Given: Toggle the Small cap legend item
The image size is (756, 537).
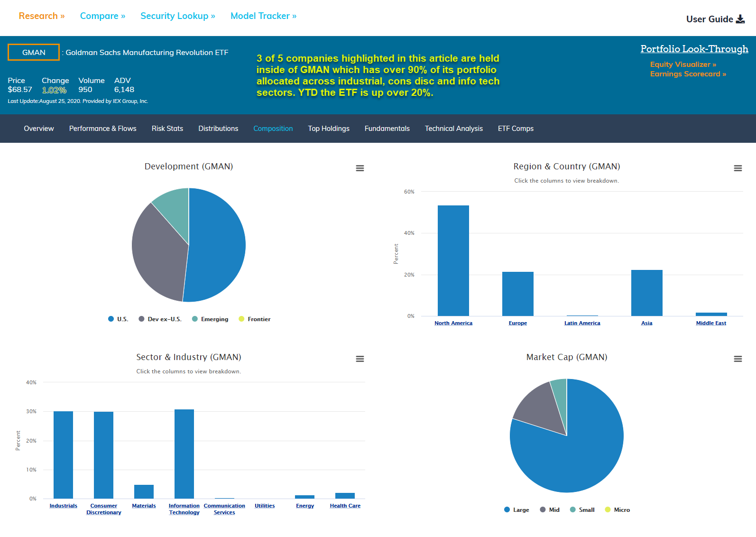Looking at the screenshot, I should tap(582, 510).
